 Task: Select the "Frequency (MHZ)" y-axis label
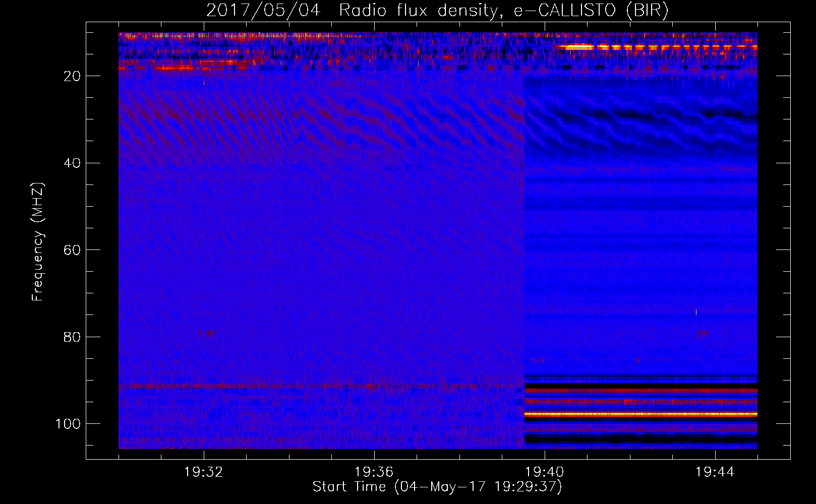(38, 241)
